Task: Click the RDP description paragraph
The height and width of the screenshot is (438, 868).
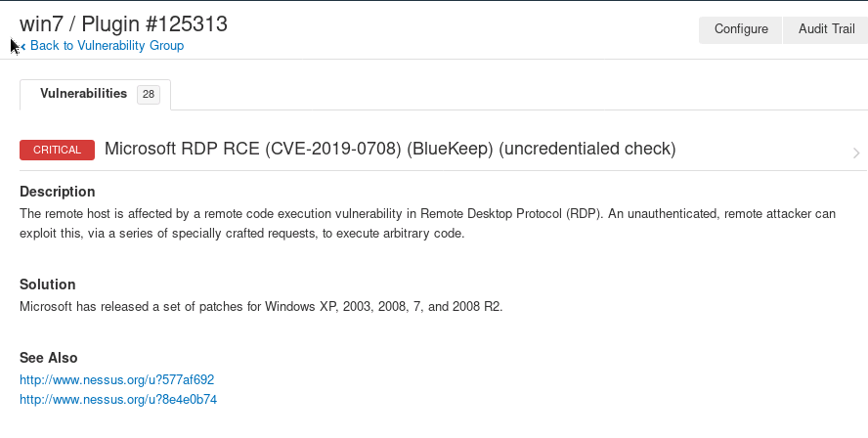Action: (427, 223)
